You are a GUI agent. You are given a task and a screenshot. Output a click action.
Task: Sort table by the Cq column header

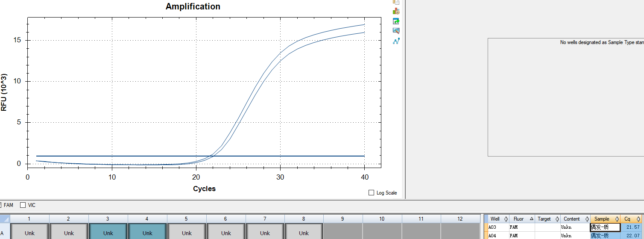coord(631,219)
